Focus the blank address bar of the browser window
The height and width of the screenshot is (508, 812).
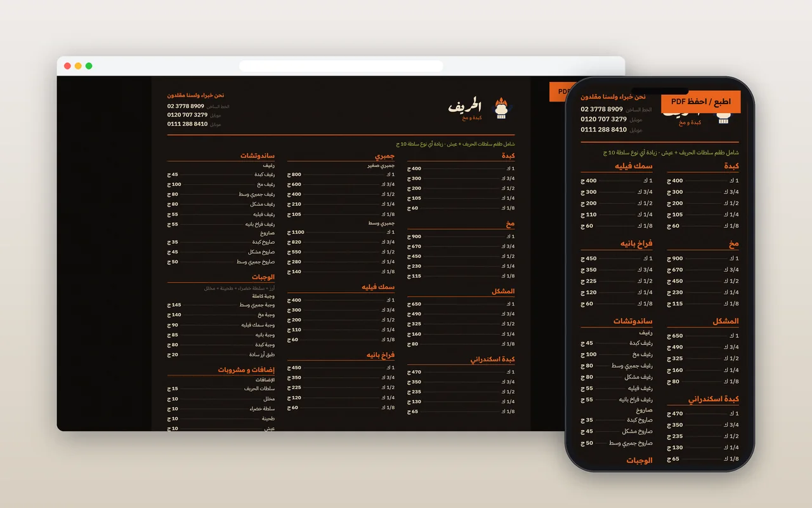coord(341,66)
